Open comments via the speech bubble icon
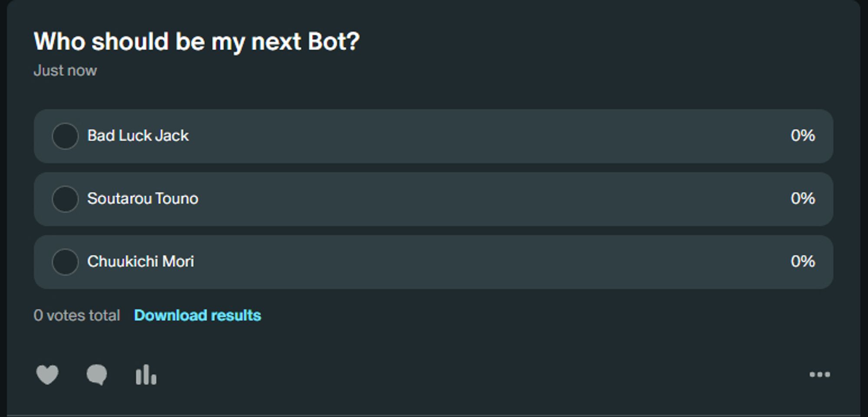The width and height of the screenshot is (868, 417). 97,374
